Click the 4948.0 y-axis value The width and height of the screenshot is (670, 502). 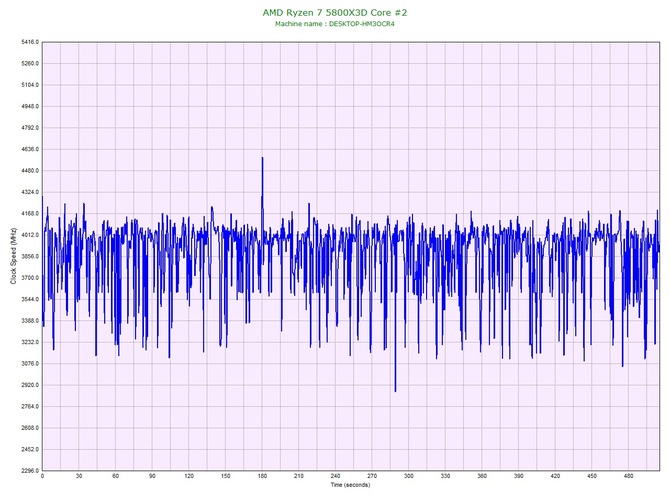[x=30, y=106]
